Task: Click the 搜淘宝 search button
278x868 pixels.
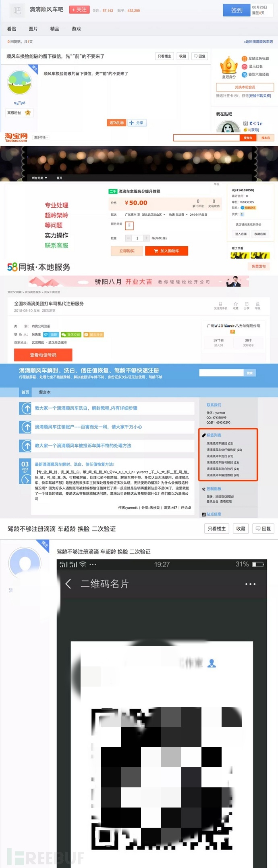Action: pos(248,138)
